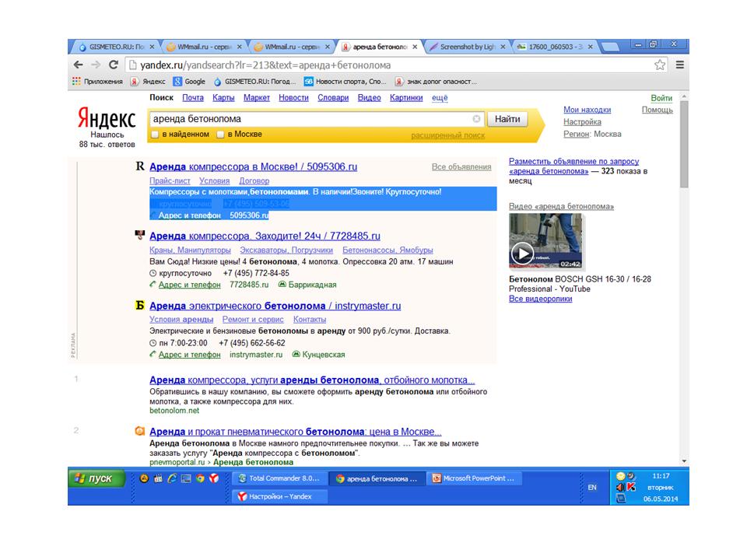
Task: Open the Настройка link
Action: tap(582, 122)
